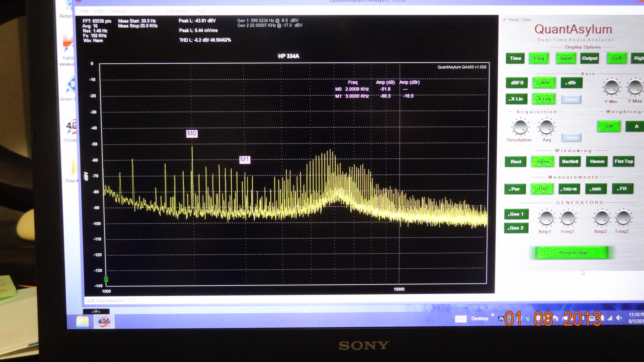Image resolution: width=644 pixels, height=362 pixels.
Task: Click the Y Max knob
Action: [635, 87]
